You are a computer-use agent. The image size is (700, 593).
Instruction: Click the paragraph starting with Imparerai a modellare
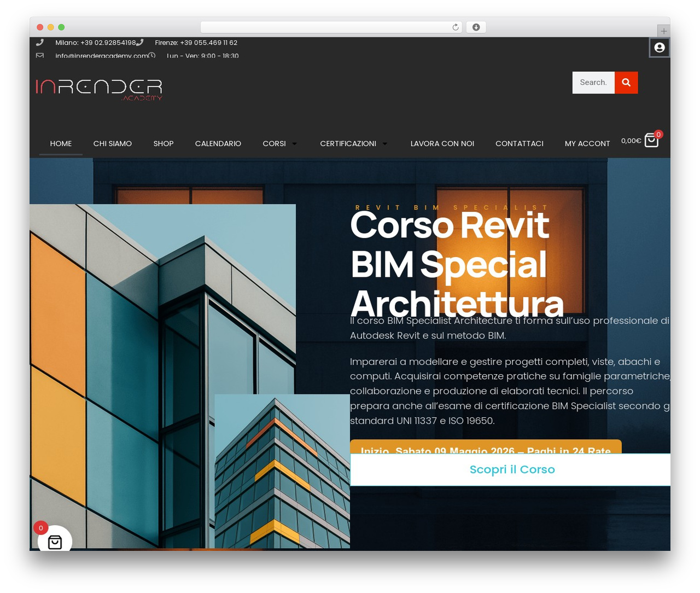coord(510,391)
